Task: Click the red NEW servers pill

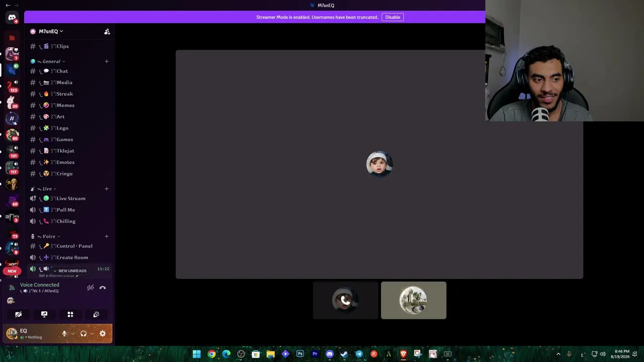Action: click(x=12, y=271)
